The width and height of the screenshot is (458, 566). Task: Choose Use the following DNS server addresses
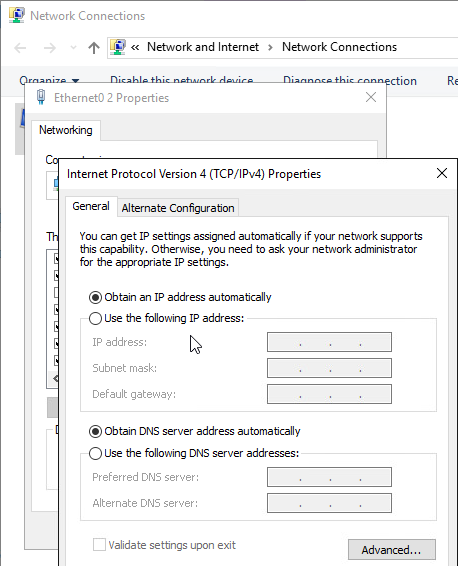pos(194,453)
